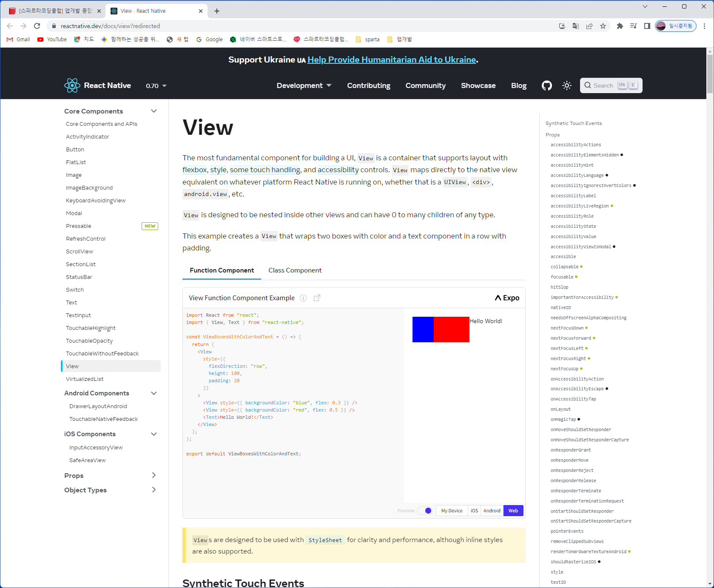Expand the Props sidebar section

click(x=154, y=475)
